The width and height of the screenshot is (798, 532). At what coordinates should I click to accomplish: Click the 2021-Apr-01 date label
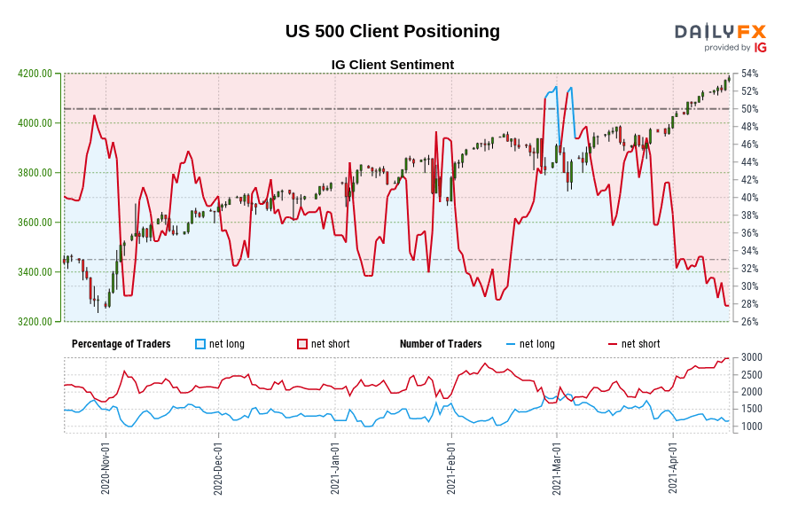click(x=673, y=468)
